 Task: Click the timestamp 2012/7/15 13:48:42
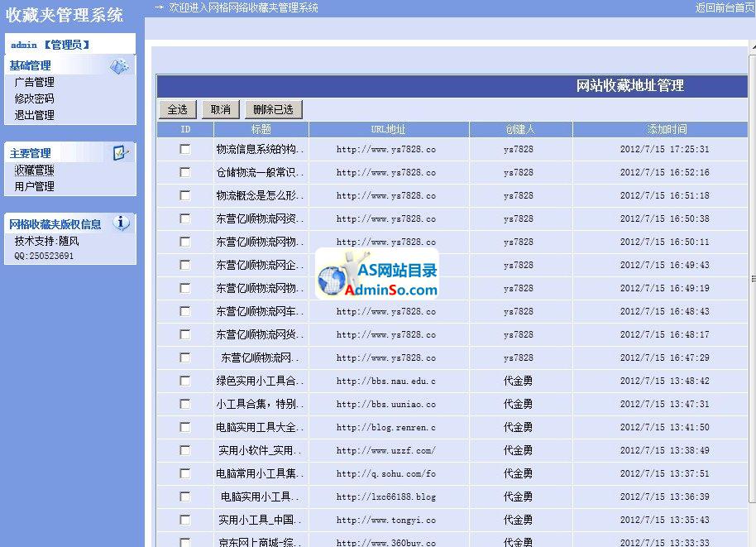pyautogui.click(x=665, y=381)
